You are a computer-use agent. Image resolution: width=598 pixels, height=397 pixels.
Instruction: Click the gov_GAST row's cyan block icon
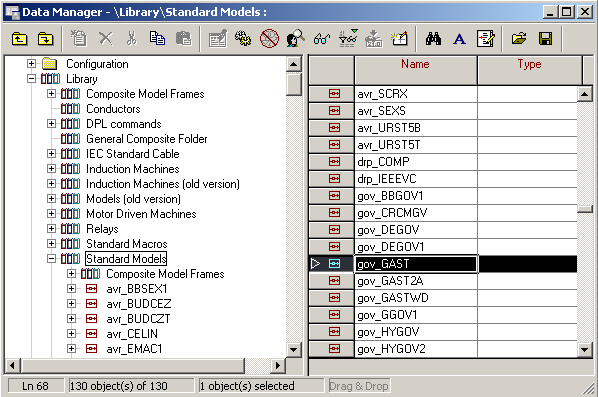pos(334,264)
